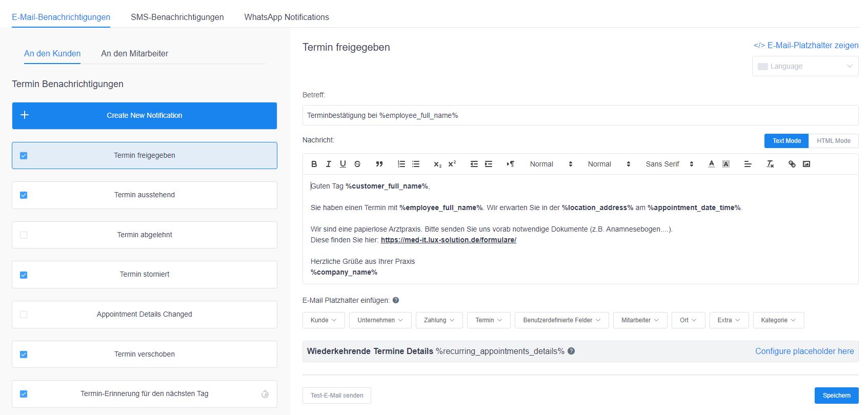Expand the Extra placeholder dropdown
This screenshot has height=415, width=868.
click(x=729, y=320)
